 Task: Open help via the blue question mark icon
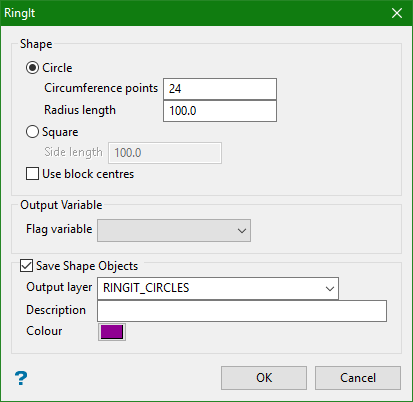(21, 378)
